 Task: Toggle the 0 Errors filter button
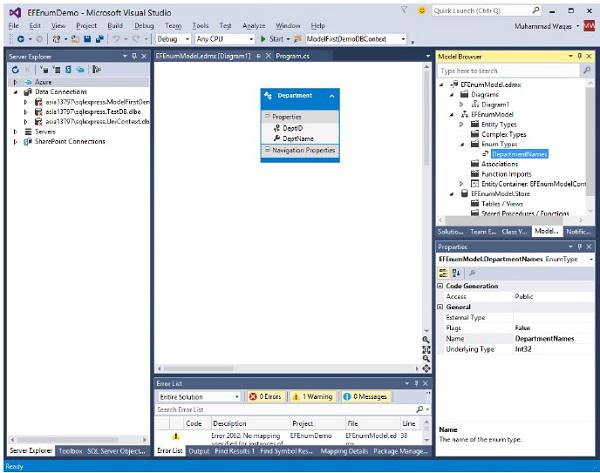click(266, 397)
